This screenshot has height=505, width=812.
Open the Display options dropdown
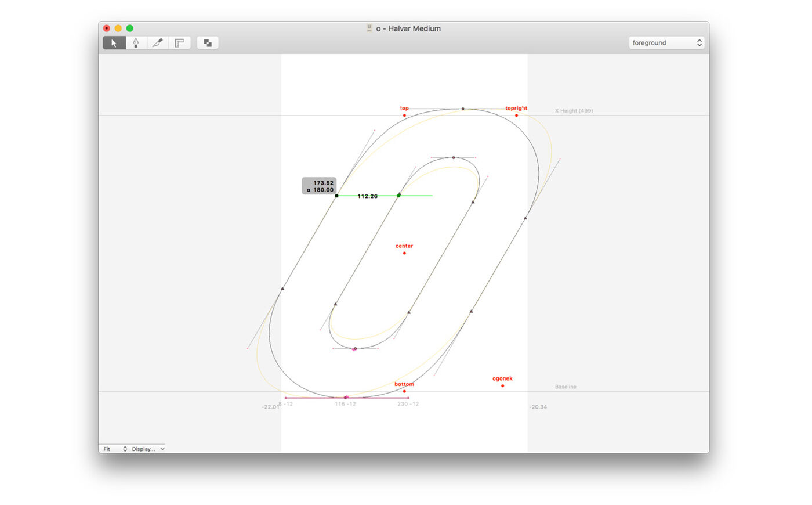click(x=148, y=449)
